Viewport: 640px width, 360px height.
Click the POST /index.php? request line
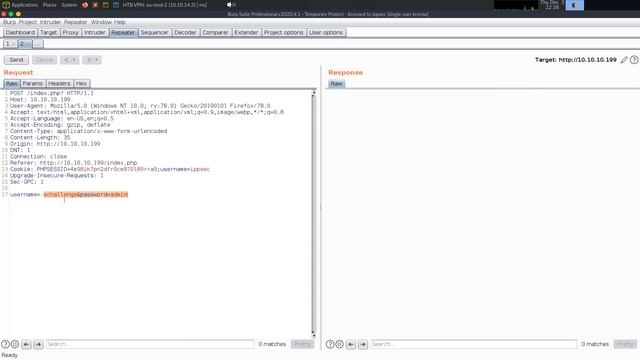[x=52, y=93]
